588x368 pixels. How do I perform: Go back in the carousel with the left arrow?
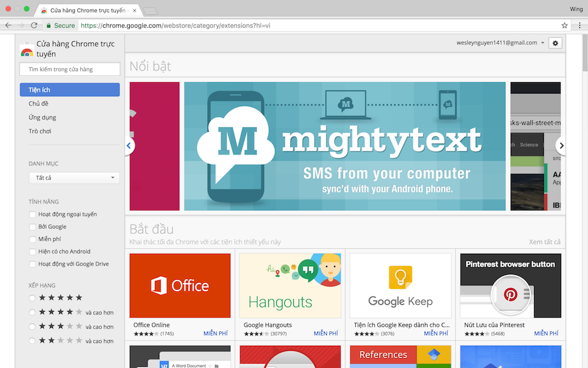pos(129,145)
